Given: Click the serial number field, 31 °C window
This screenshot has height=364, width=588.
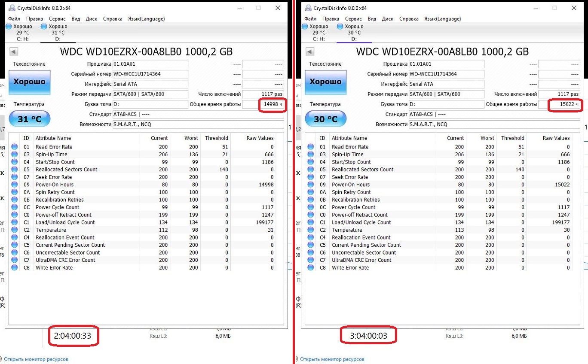Looking at the screenshot, I should point(150,74).
